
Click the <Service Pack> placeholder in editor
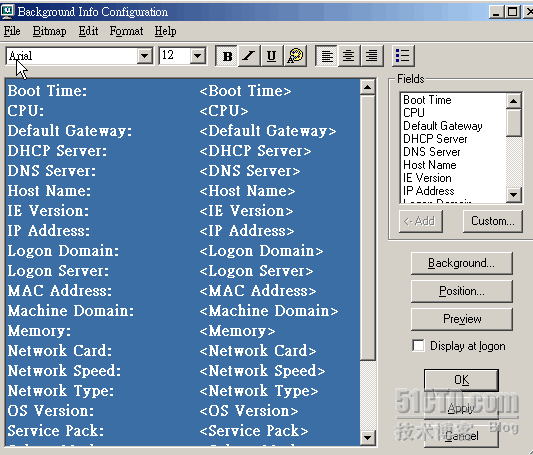(254, 431)
